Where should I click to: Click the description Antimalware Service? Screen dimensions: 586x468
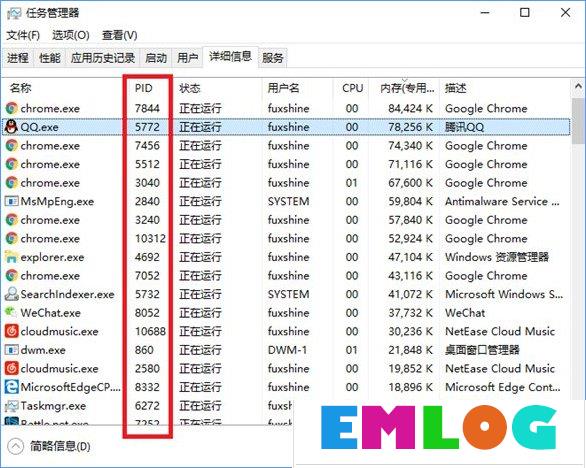(x=502, y=201)
